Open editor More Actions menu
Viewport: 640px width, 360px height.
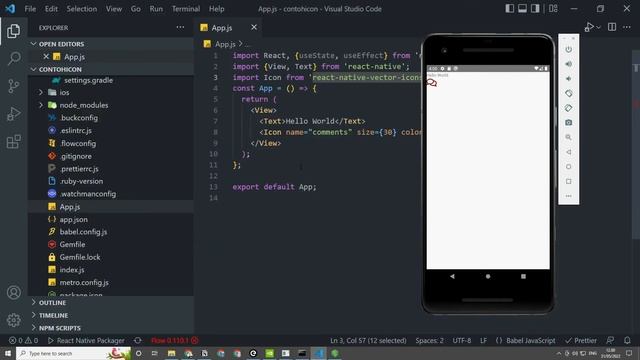pyautogui.click(x=627, y=27)
